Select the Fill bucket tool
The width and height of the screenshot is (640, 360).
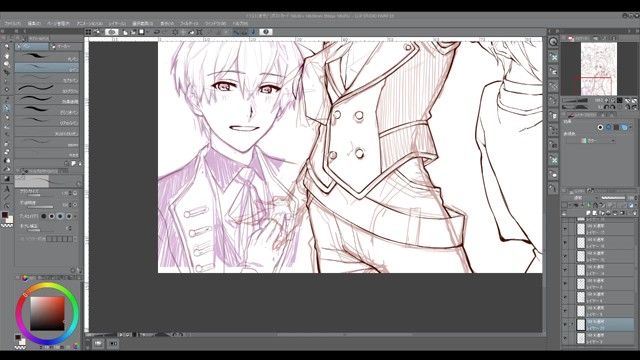(x=7, y=160)
